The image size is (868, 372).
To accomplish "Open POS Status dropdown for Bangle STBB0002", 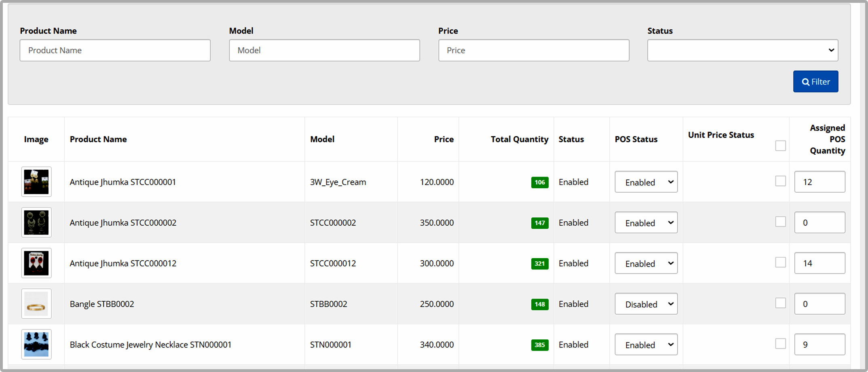I will click(646, 304).
